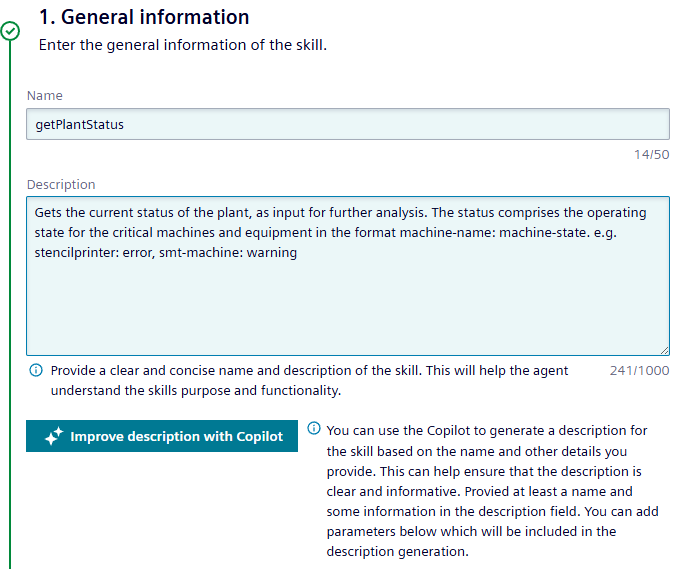Click the Description box resize handle
This screenshot has height=569, width=690.
pos(664,349)
